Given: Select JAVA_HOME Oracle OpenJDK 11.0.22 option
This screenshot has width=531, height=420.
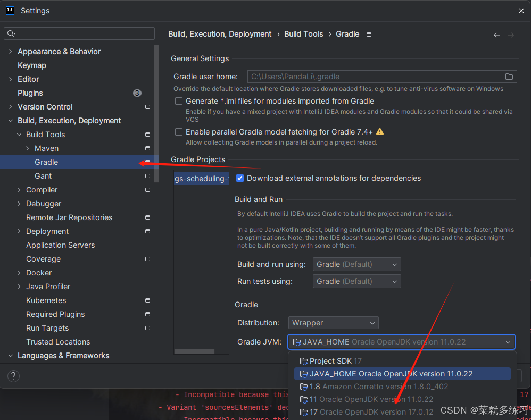Looking at the screenshot, I should point(402,374).
